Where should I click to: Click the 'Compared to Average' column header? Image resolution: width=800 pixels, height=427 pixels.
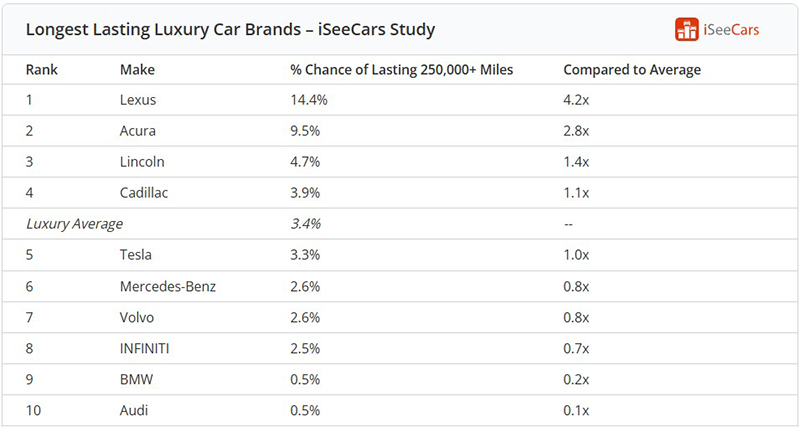[632, 69]
